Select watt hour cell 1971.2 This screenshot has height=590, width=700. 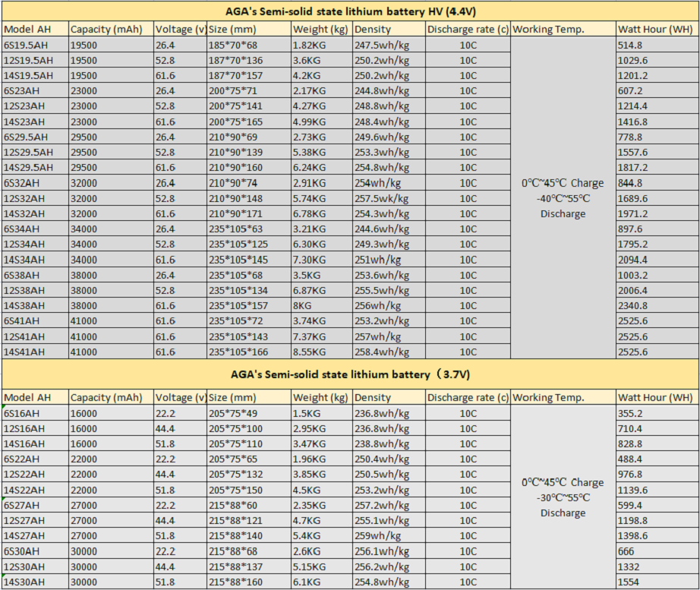click(657, 213)
